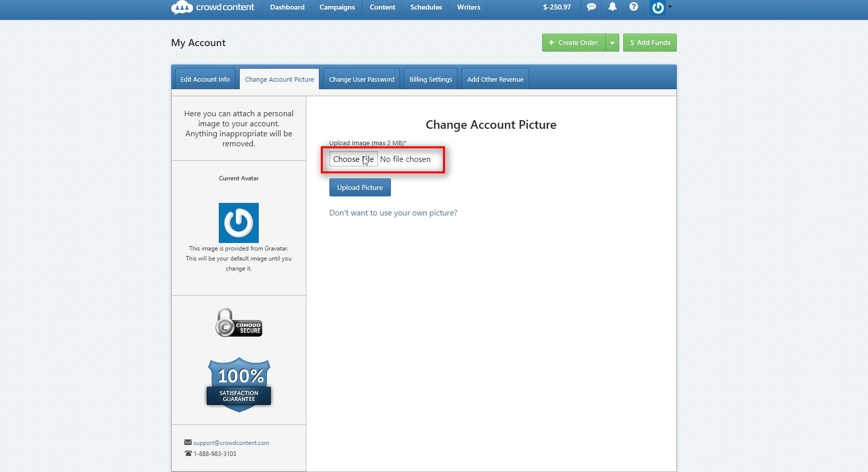Screen dimensions: 868x472
Task: Click the Crowd Content logo
Action: pyautogui.click(x=213, y=8)
